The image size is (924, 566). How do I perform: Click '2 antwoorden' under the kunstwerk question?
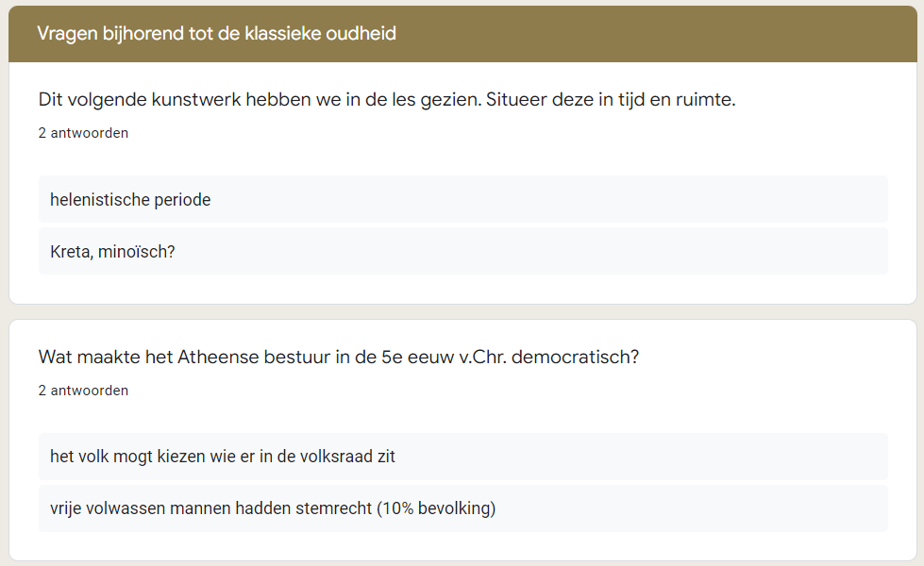click(83, 133)
